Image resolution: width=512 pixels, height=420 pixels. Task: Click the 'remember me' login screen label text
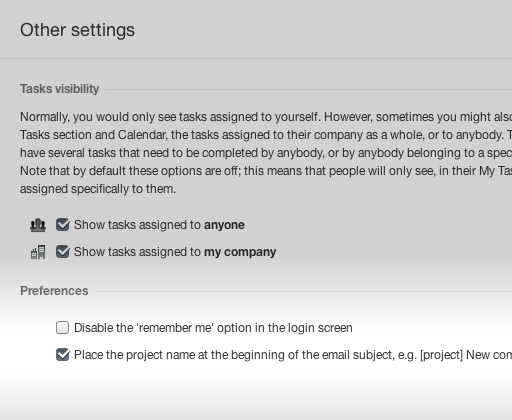click(213, 328)
